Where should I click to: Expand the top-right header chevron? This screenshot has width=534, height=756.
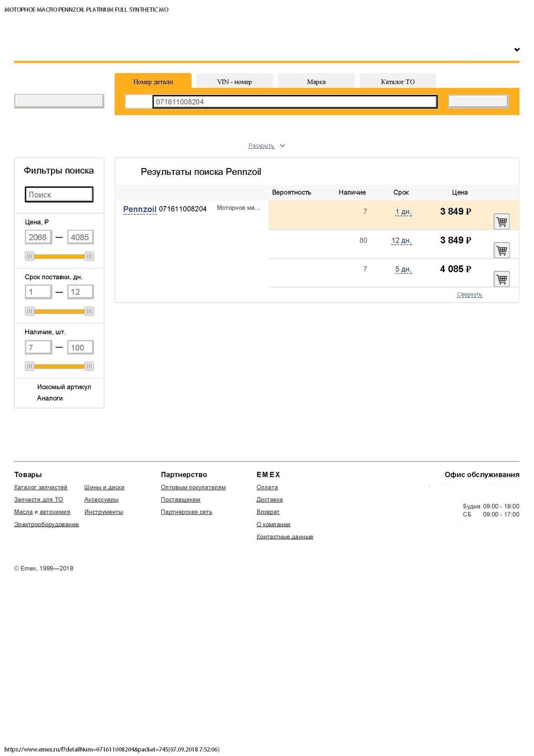click(x=517, y=50)
